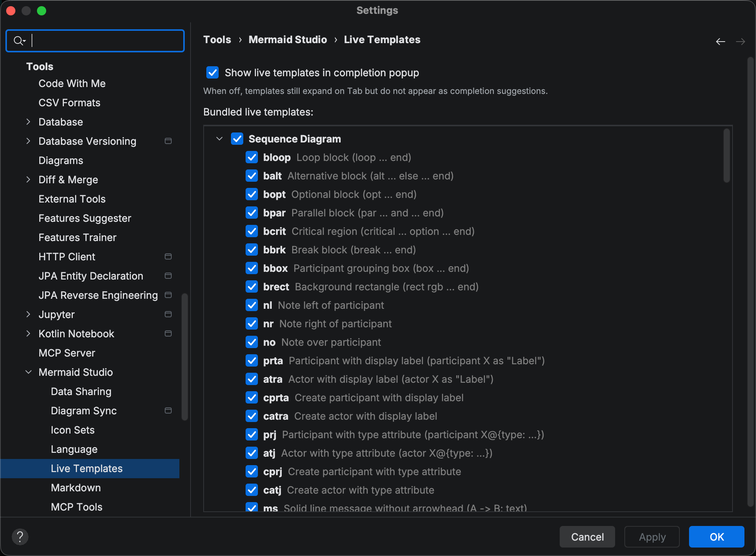The width and height of the screenshot is (756, 556).
Task: Click project-level icon beside JPA Reverse Engineering
Action: pyautogui.click(x=168, y=295)
